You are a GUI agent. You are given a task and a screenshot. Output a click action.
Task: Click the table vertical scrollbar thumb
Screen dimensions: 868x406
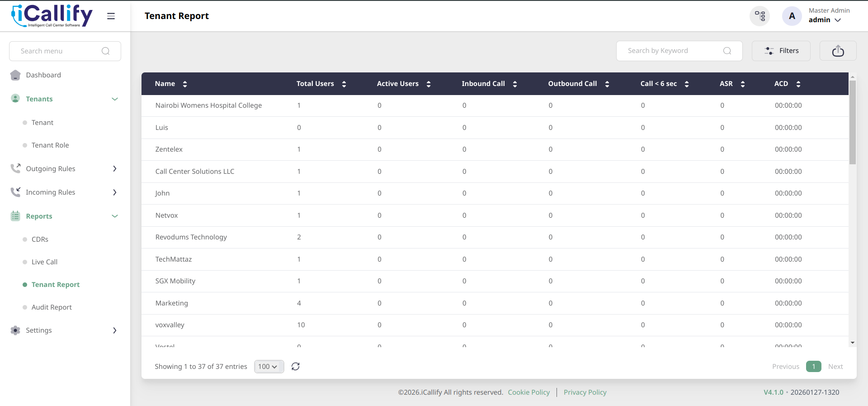[x=853, y=122]
